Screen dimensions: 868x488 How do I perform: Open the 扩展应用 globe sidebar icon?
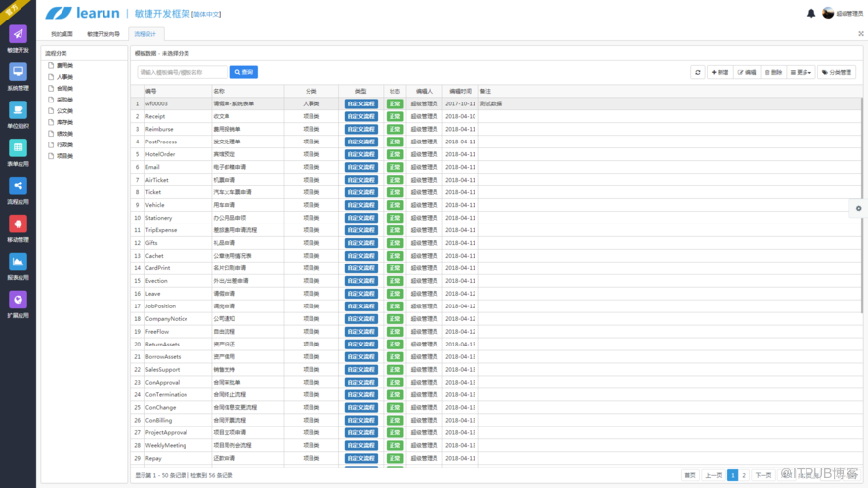pyautogui.click(x=18, y=300)
